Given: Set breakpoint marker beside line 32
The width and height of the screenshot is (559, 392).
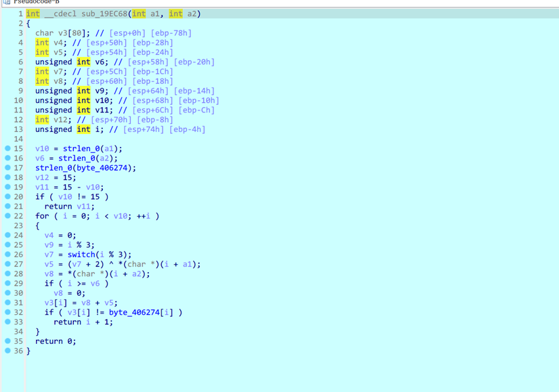Looking at the screenshot, I should [8, 312].
